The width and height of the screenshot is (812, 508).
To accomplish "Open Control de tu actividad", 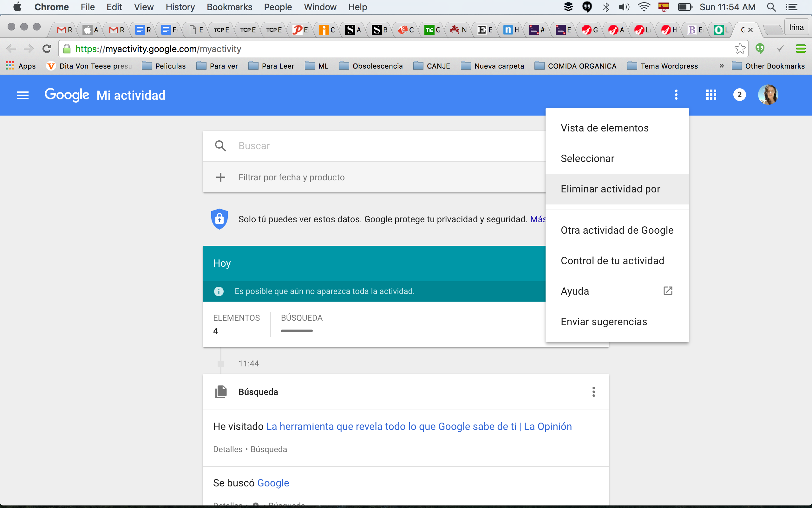I will (617, 261).
